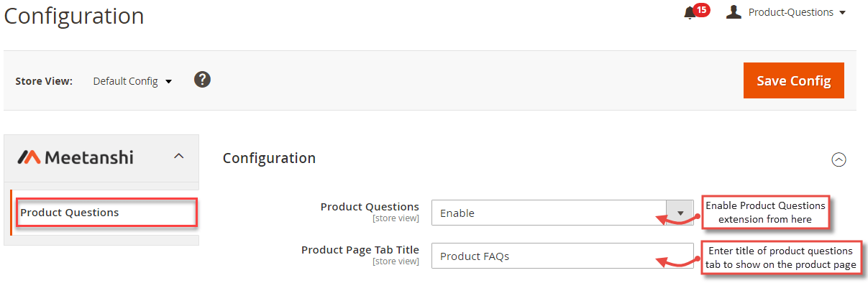Open the Product-Questions account menu
This screenshot has width=868, height=283.
point(796,12)
